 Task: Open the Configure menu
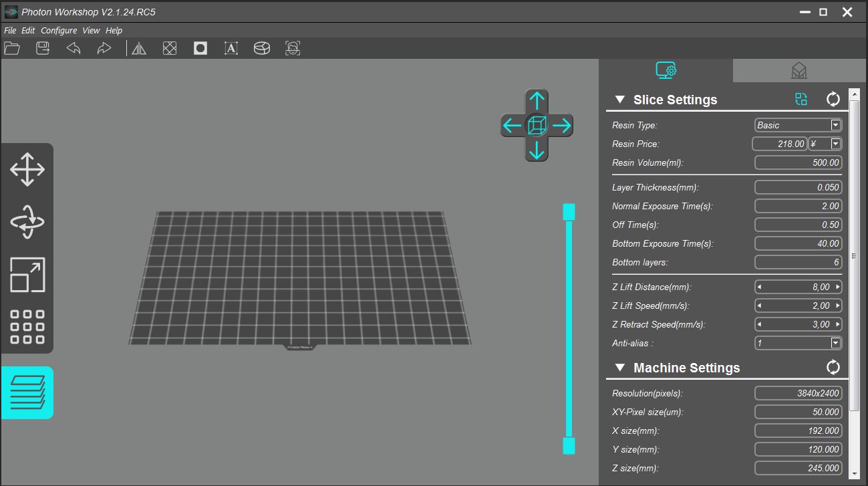pyautogui.click(x=59, y=30)
